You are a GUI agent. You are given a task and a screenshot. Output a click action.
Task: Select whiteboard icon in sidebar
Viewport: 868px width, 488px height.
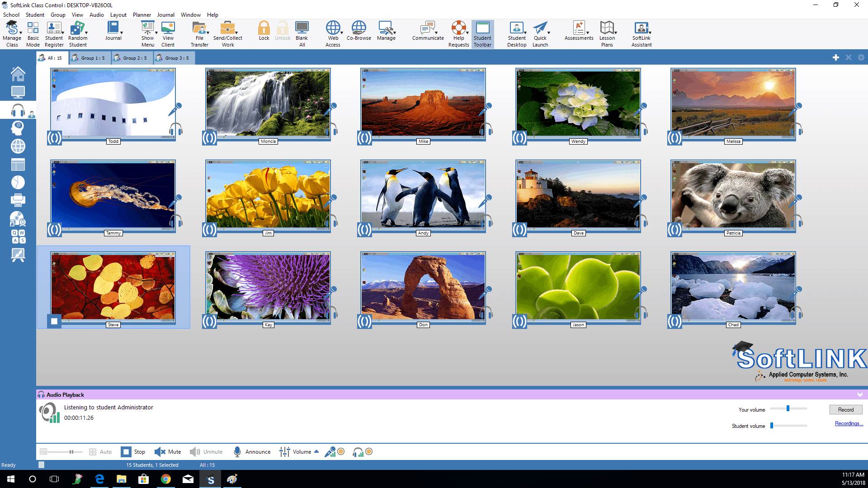pyautogui.click(x=18, y=255)
